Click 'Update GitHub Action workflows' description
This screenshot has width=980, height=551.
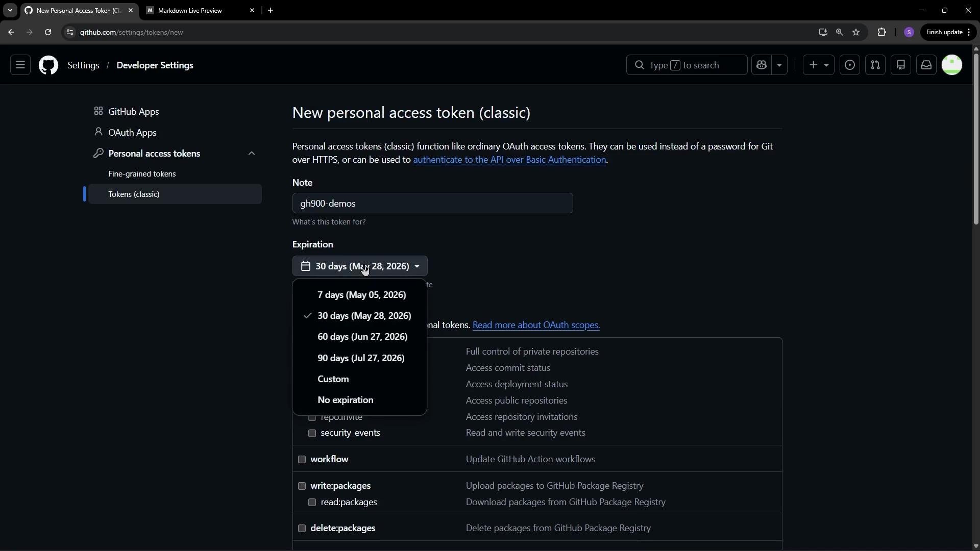coord(530,459)
